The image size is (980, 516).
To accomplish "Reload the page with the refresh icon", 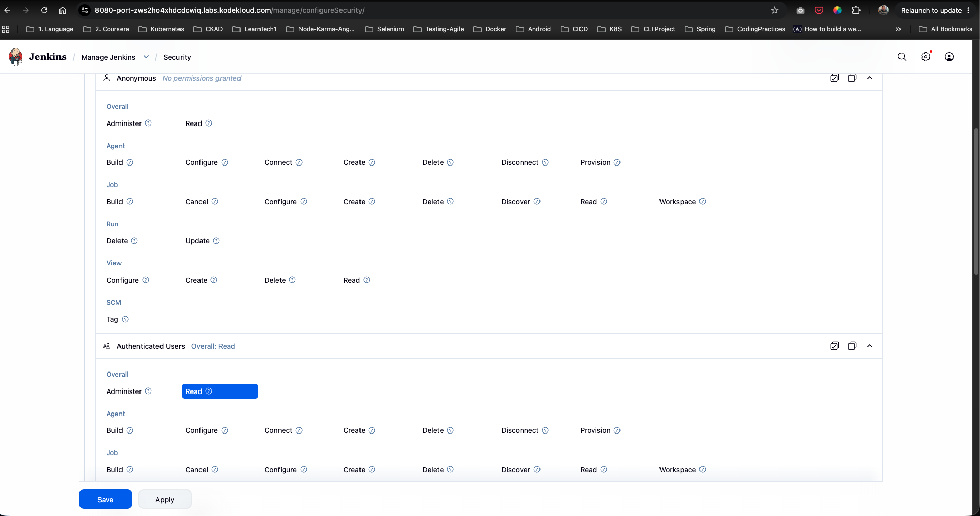I will [44, 10].
